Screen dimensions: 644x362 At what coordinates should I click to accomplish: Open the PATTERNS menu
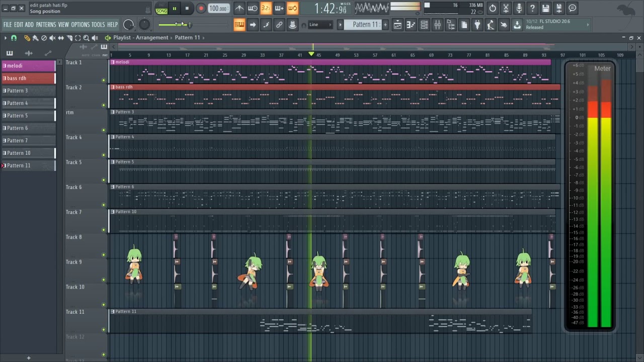(x=46, y=25)
